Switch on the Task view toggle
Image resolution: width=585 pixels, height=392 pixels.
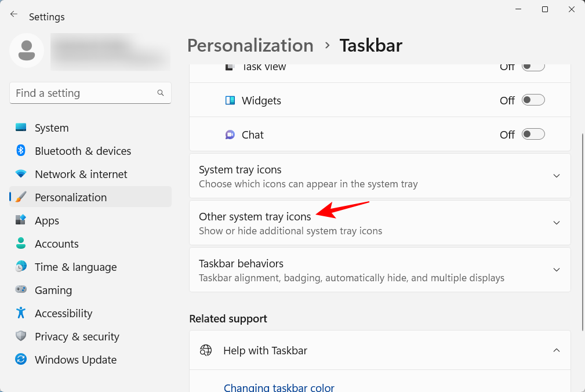(x=533, y=67)
